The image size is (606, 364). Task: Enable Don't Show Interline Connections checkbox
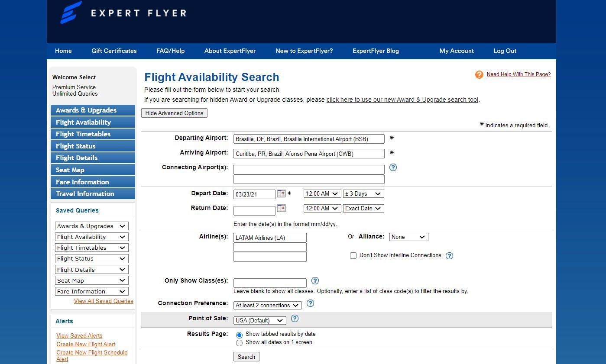[x=353, y=256]
